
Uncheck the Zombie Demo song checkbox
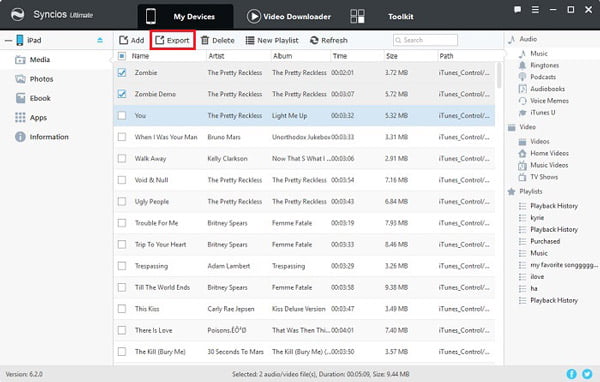[x=122, y=94]
